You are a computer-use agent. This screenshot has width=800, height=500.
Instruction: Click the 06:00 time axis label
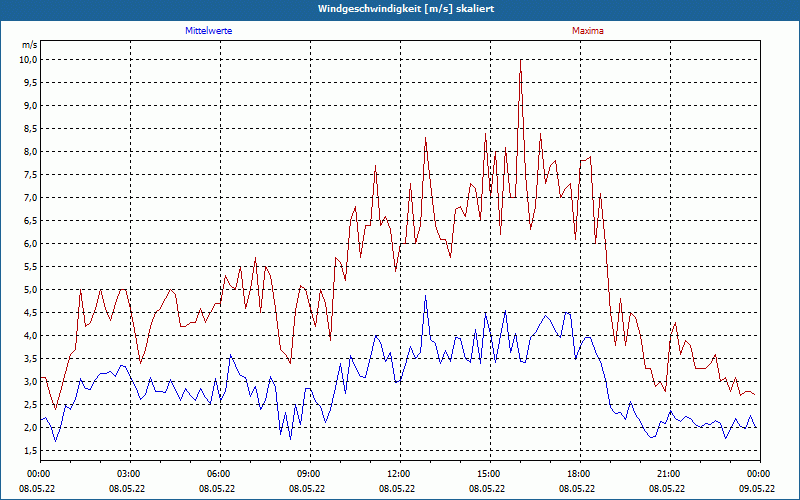220,474
